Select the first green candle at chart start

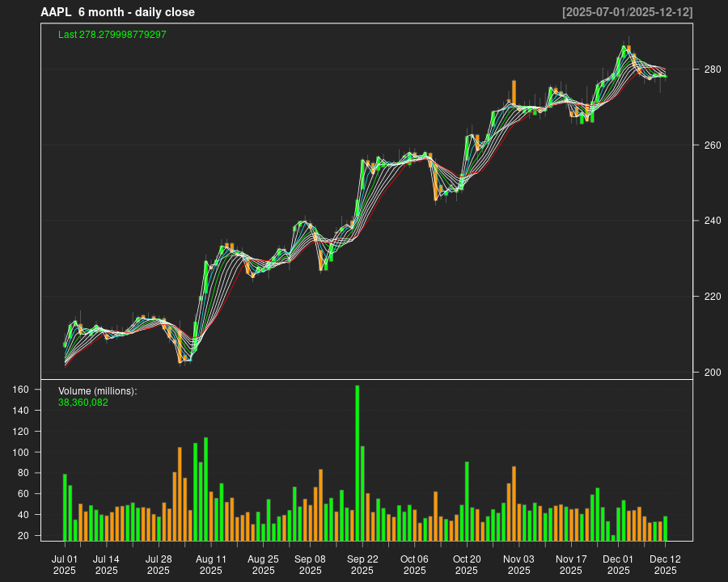click(66, 344)
